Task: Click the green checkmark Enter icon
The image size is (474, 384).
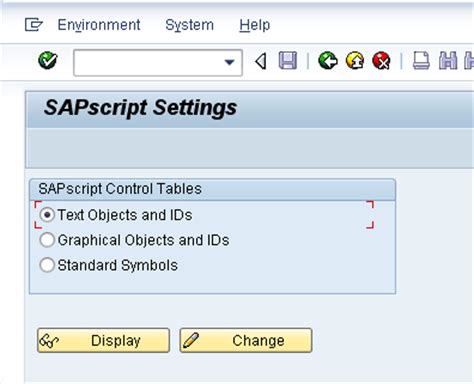Action: 48,61
